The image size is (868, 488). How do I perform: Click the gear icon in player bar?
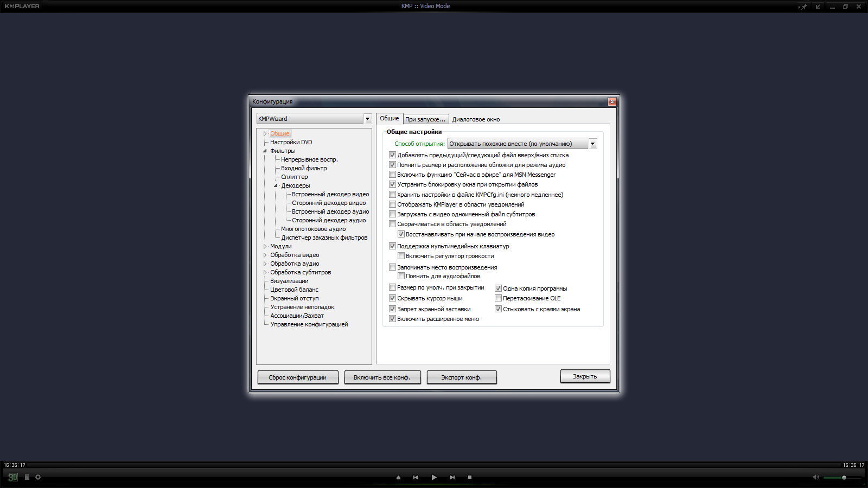[38, 477]
